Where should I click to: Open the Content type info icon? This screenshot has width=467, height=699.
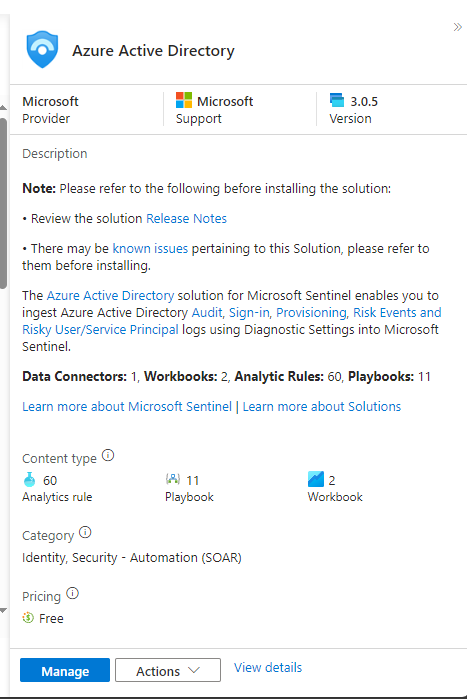pos(108,456)
